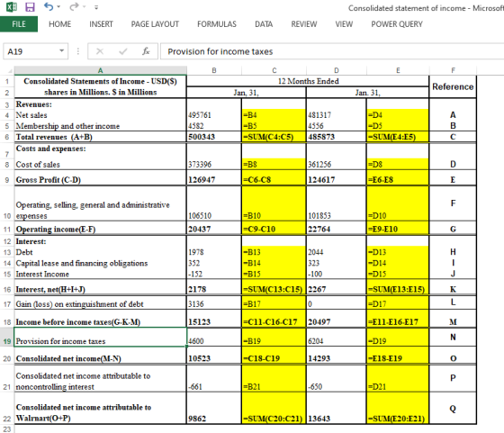Click reference letter Q cell
The image size is (504, 433).
click(453, 409)
